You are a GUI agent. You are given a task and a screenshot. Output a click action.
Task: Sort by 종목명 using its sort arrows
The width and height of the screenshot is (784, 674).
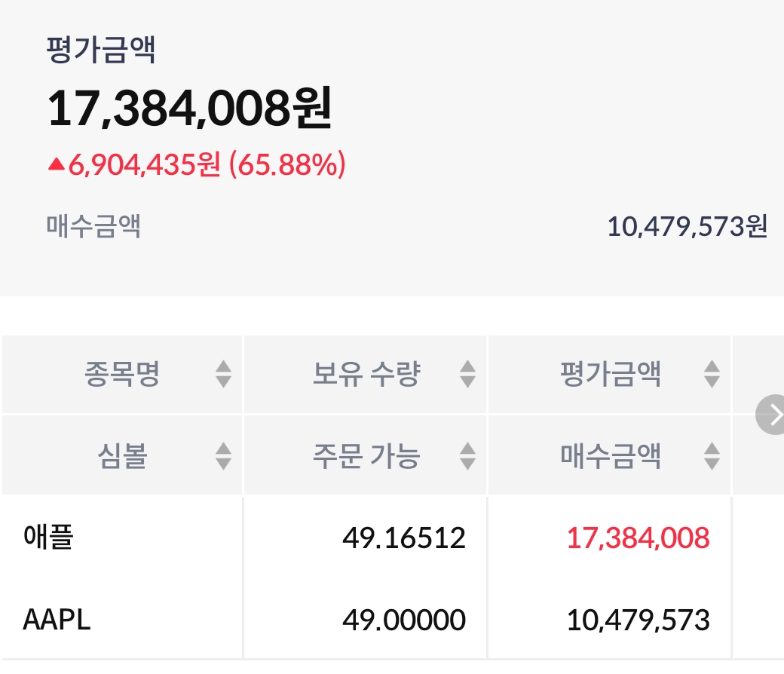[x=223, y=374]
